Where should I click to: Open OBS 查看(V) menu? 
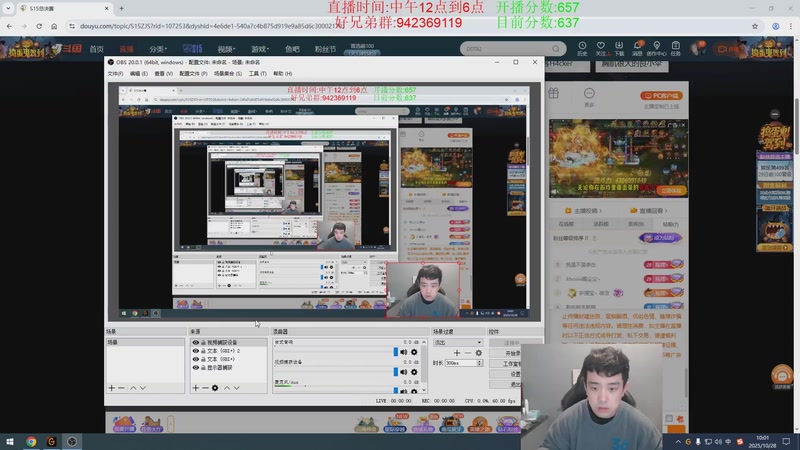(x=163, y=74)
